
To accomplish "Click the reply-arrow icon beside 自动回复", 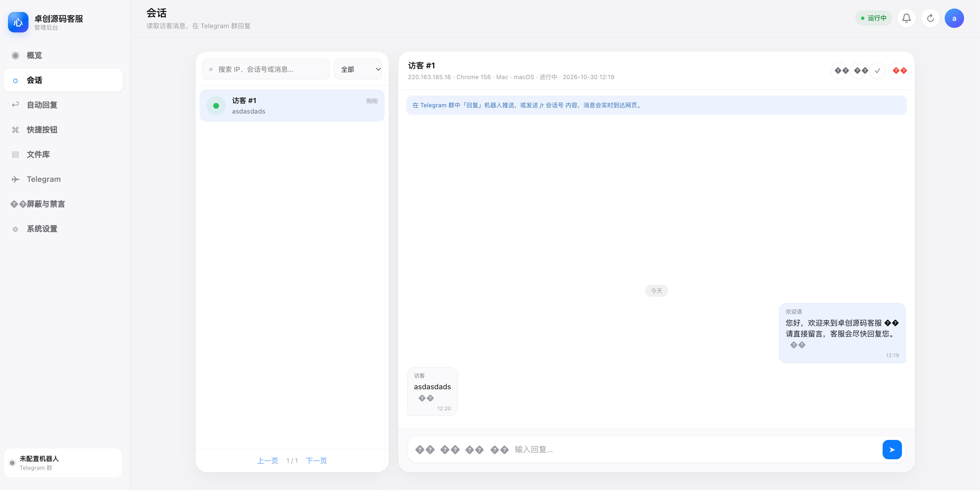I will (15, 104).
